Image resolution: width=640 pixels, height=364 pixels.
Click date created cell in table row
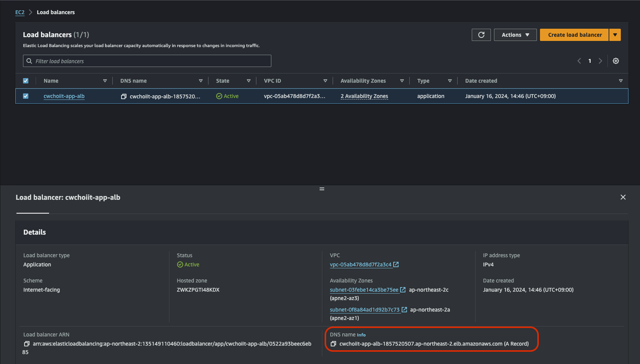coord(510,96)
